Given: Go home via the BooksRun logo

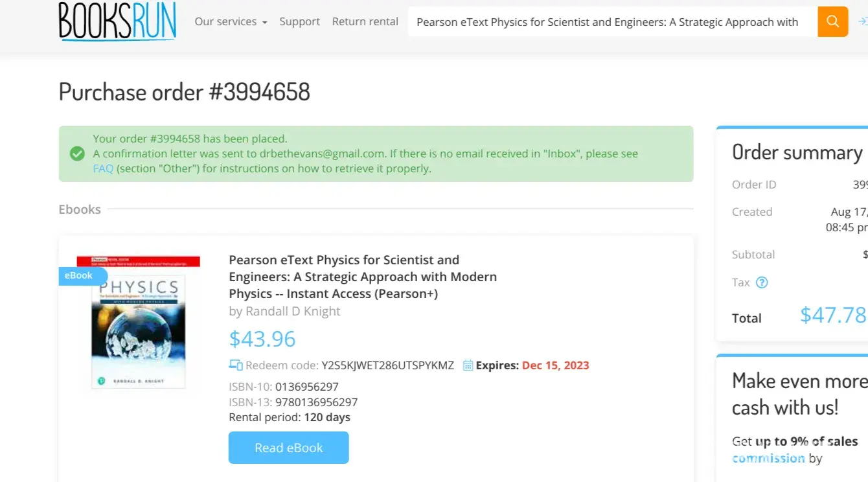Looking at the screenshot, I should click(x=117, y=21).
